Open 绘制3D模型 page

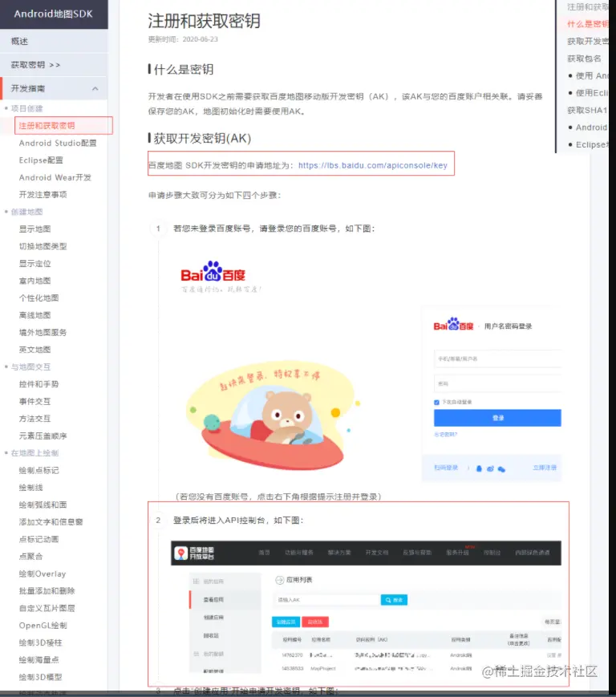pos(40,677)
